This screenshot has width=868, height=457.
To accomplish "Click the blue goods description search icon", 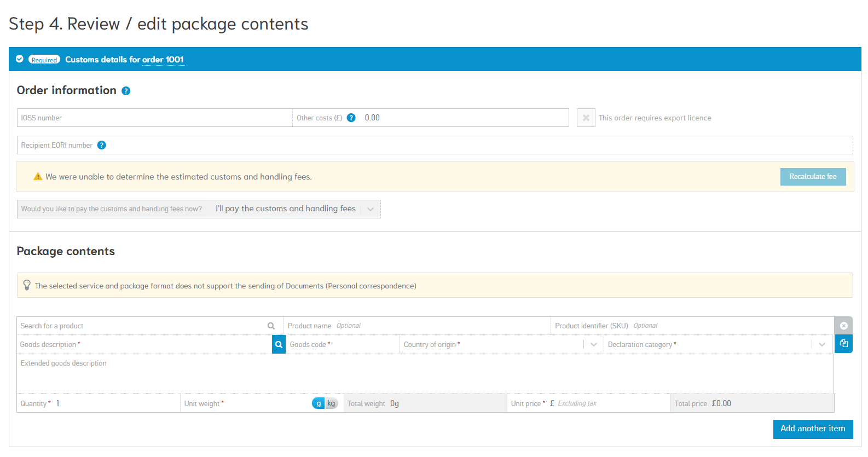I will point(279,344).
